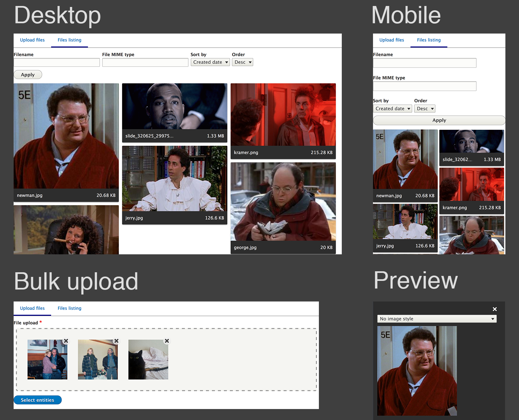Select jerry.jpg thumbnail in Mobile listing
The height and width of the screenshot is (420, 519).
[x=405, y=221]
